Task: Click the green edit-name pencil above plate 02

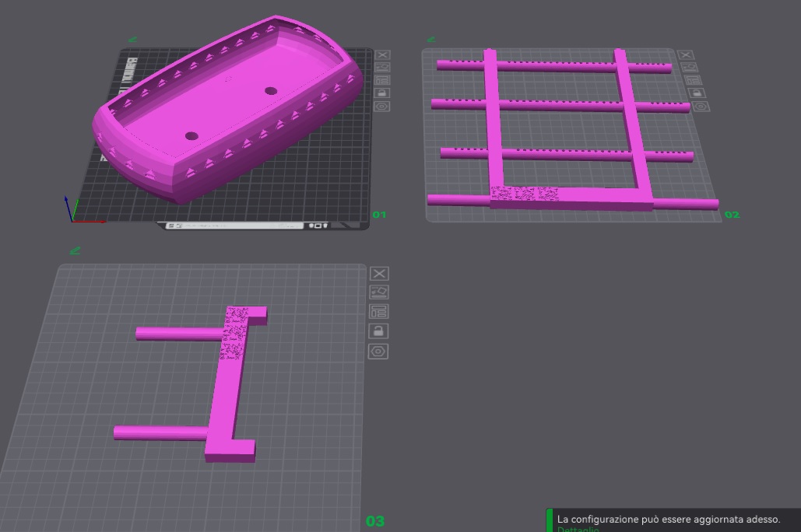Action: 430,40
